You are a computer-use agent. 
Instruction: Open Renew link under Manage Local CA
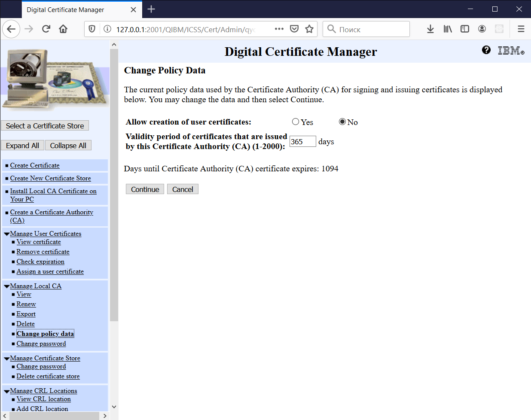[x=26, y=304]
